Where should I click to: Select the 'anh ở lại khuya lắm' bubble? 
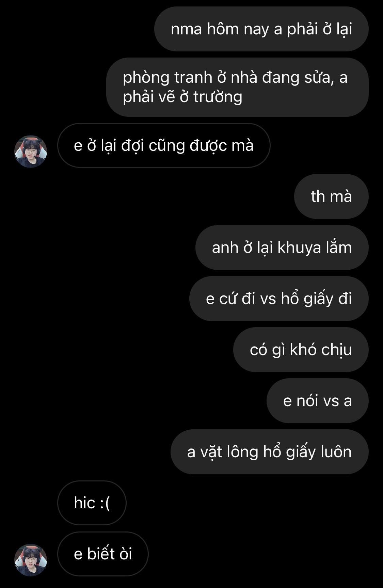point(282,248)
